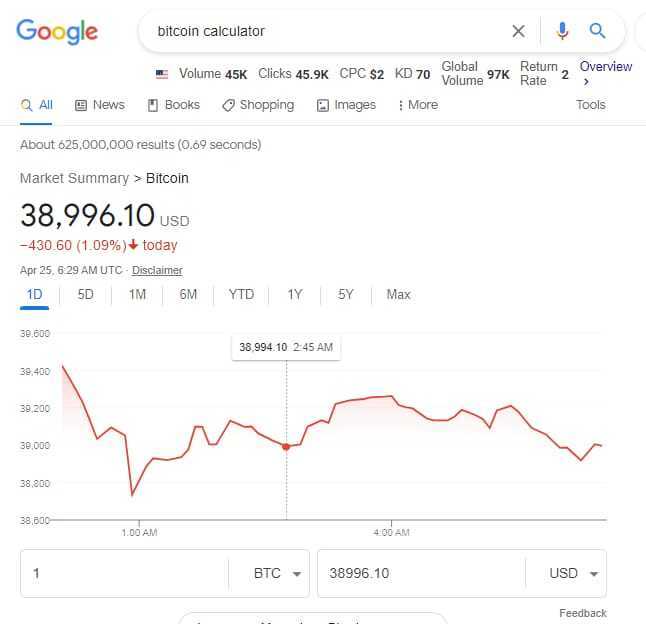Open the BTC currency dropdown

pyautogui.click(x=277, y=573)
